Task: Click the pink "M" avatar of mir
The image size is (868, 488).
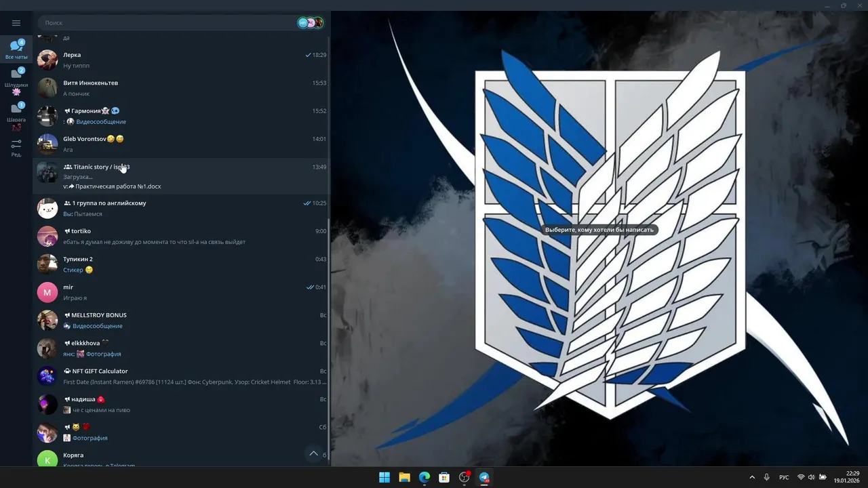Action: 47,292
